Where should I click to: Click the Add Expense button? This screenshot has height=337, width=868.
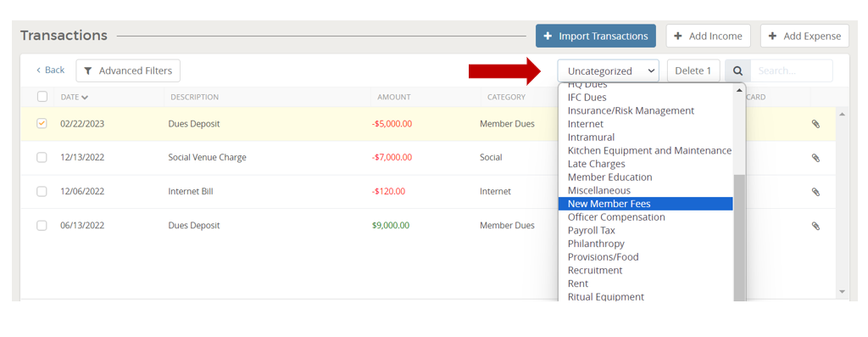(804, 36)
